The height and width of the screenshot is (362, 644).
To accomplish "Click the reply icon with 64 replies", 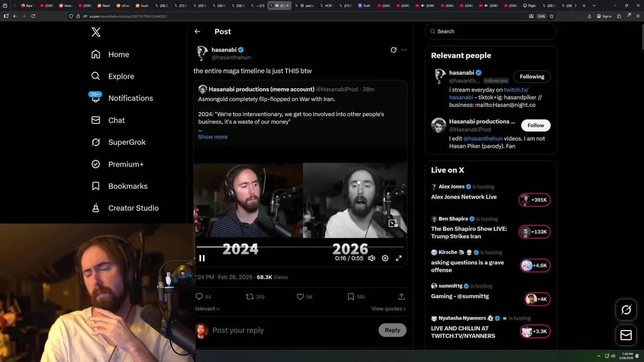I will (x=199, y=297).
